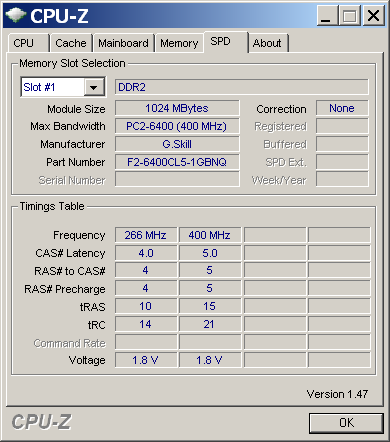
Task: Select the Memory tab
Action: coord(179,43)
